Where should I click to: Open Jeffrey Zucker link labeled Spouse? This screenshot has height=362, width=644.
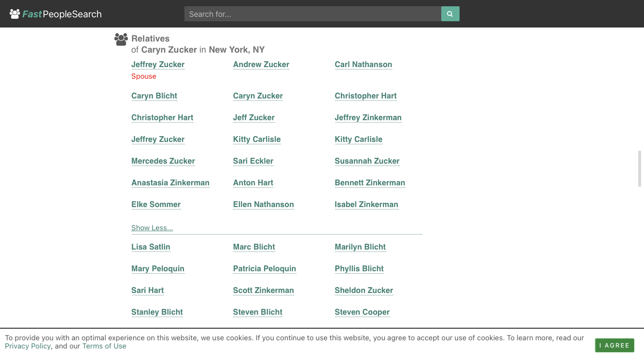click(x=158, y=64)
